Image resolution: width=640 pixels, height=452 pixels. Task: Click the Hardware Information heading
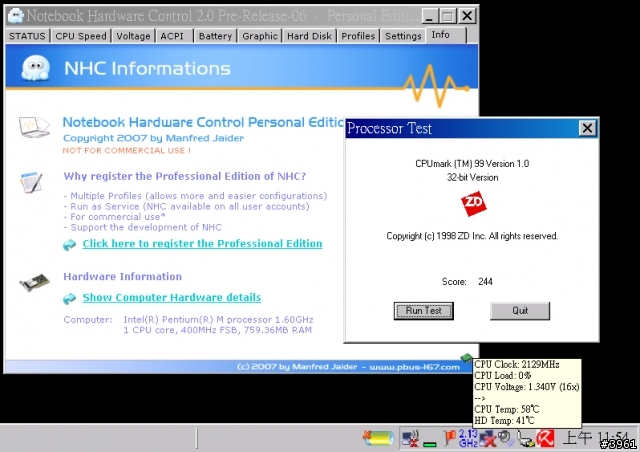click(122, 276)
